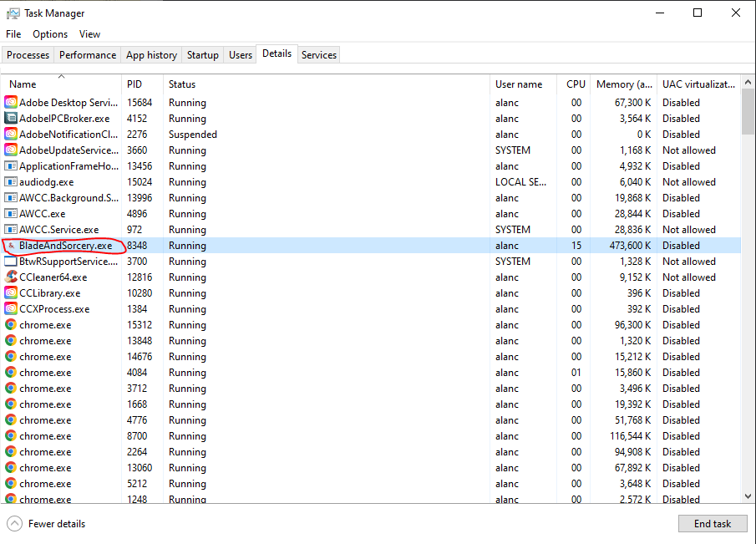Click the AWCC.Background.Server icon
This screenshot has width=756, height=544.
tap(11, 198)
